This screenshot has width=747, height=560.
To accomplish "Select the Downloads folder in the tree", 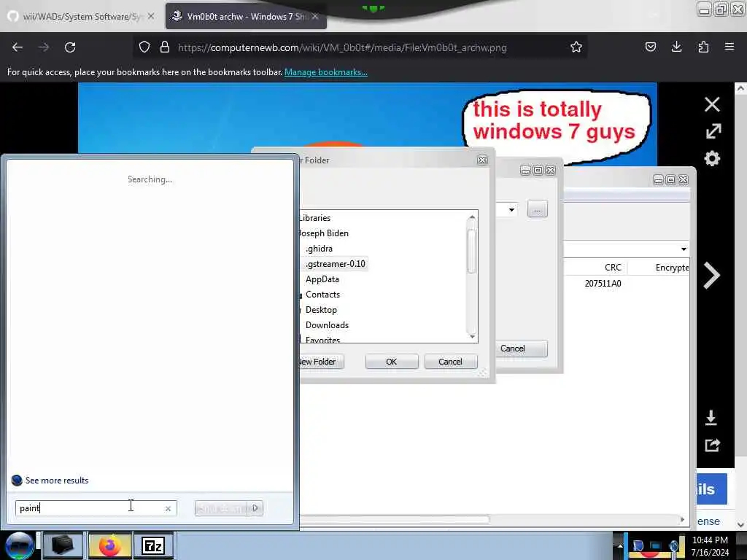I will coord(328,324).
